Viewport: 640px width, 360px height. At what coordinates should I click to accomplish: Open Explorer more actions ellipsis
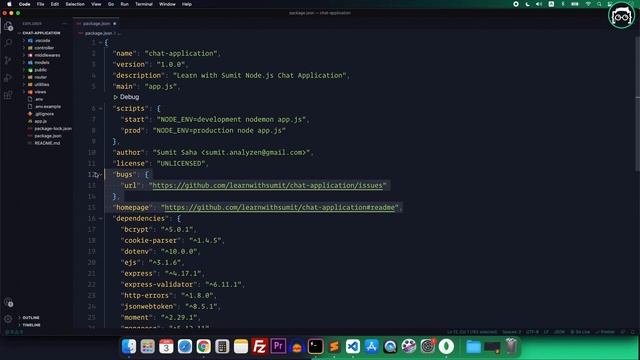click(64, 24)
